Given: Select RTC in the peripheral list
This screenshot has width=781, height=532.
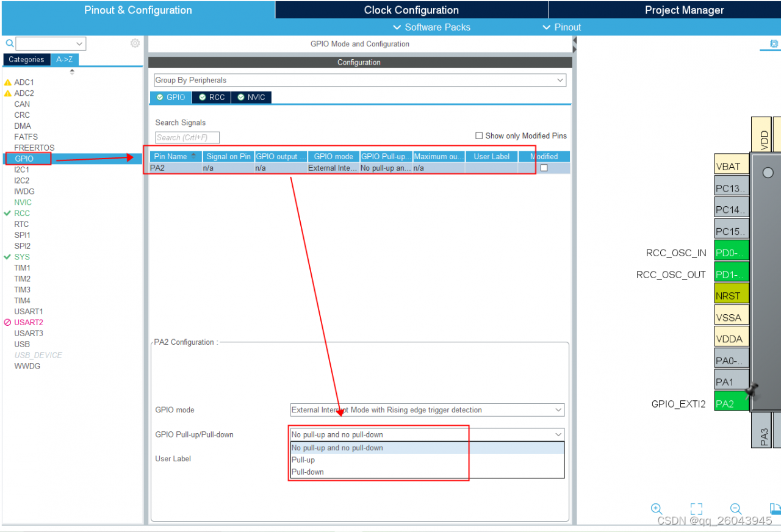Looking at the screenshot, I should (x=21, y=224).
